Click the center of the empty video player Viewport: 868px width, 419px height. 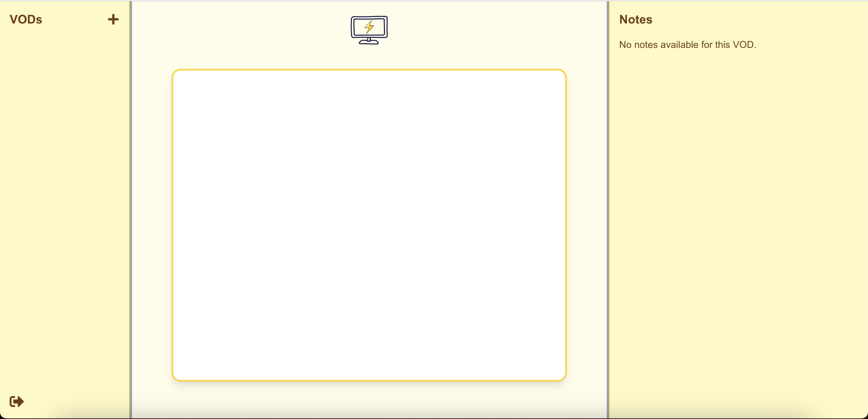tap(369, 225)
